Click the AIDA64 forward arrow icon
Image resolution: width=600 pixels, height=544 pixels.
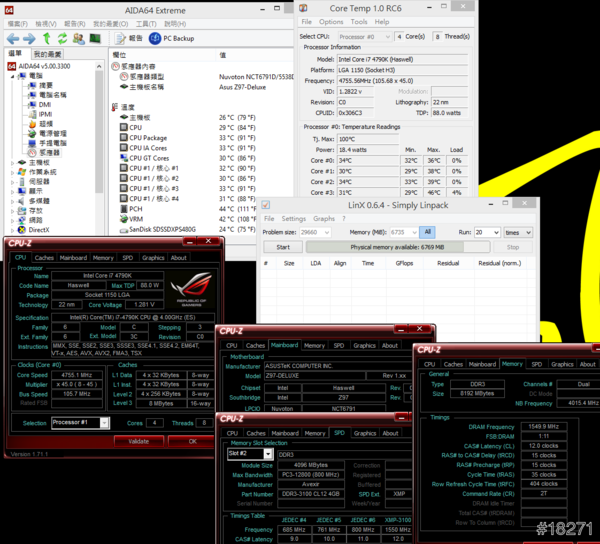[27, 38]
